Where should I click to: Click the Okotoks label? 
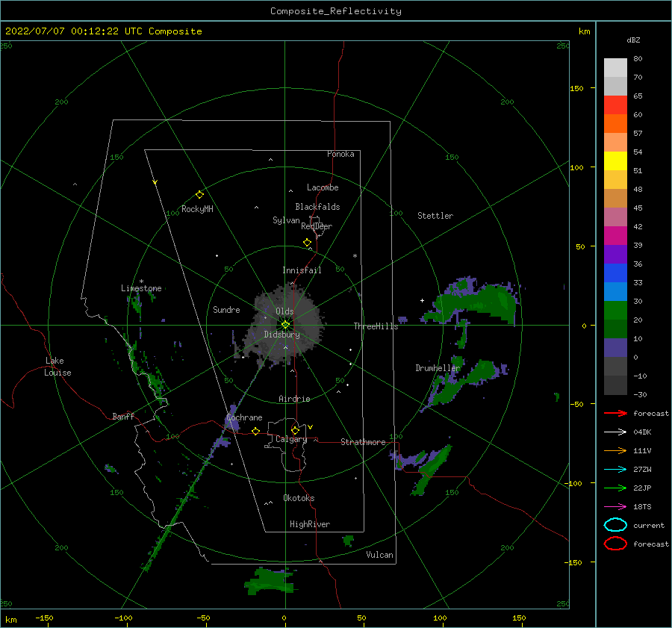pos(299,498)
